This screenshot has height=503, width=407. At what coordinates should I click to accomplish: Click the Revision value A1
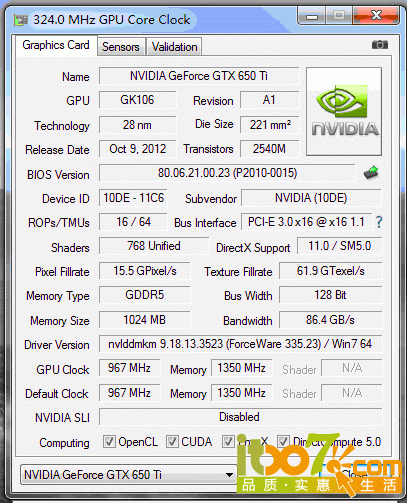269,100
